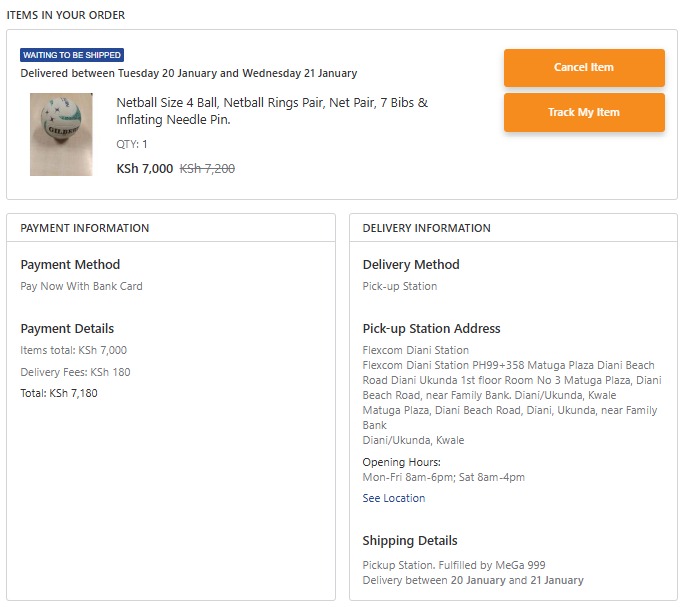Click the Delivery Information panel header
This screenshot has height=607, width=686.
pos(427,228)
